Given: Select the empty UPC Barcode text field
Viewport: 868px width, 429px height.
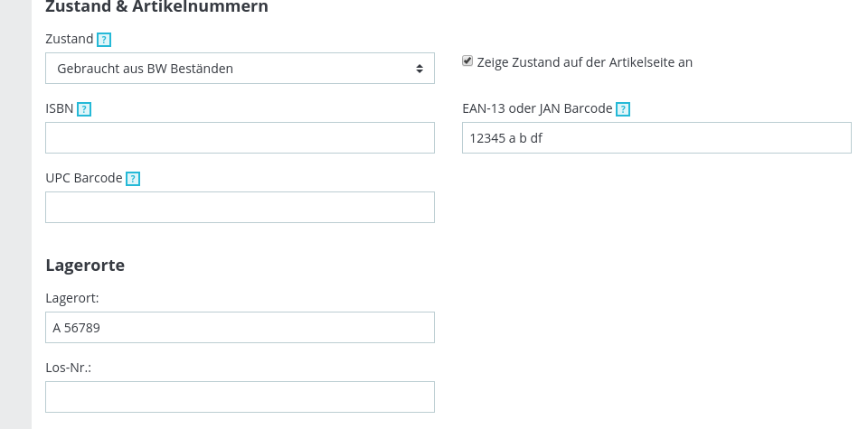Looking at the screenshot, I should (x=240, y=208).
